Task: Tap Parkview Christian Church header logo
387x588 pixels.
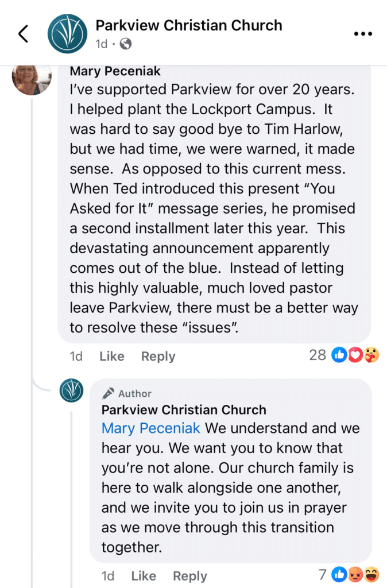Action: pyautogui.click(x=67, y=34)
